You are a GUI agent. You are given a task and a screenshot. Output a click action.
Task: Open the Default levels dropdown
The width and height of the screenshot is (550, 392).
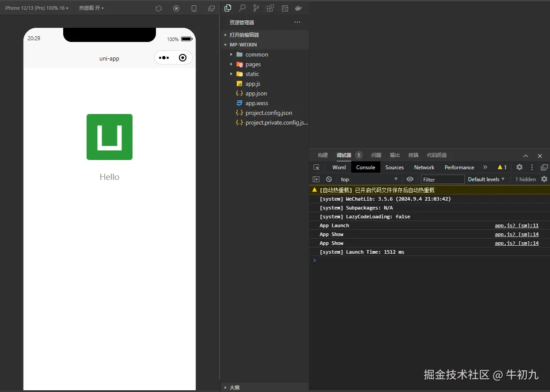pos(486,179)
